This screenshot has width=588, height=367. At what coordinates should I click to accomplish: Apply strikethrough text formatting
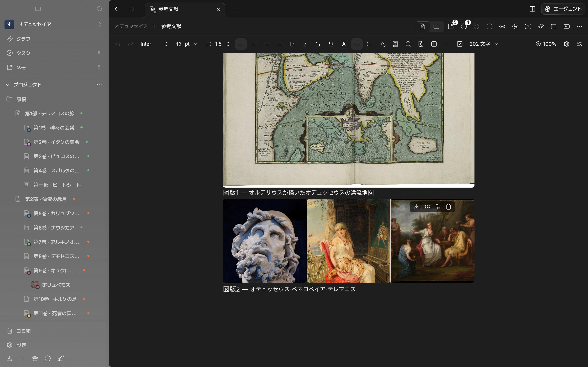318,44
